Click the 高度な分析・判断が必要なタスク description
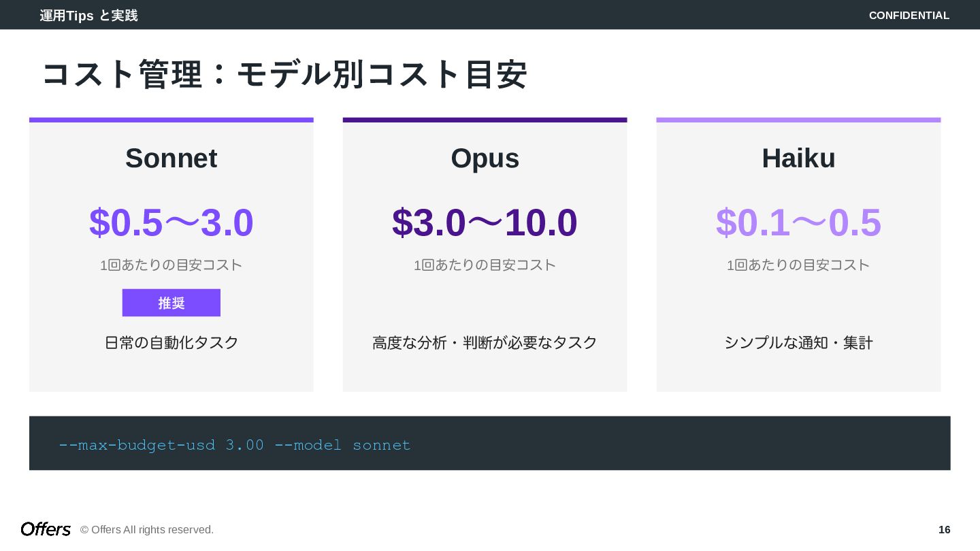980x551 pixels. coord(485,343)
